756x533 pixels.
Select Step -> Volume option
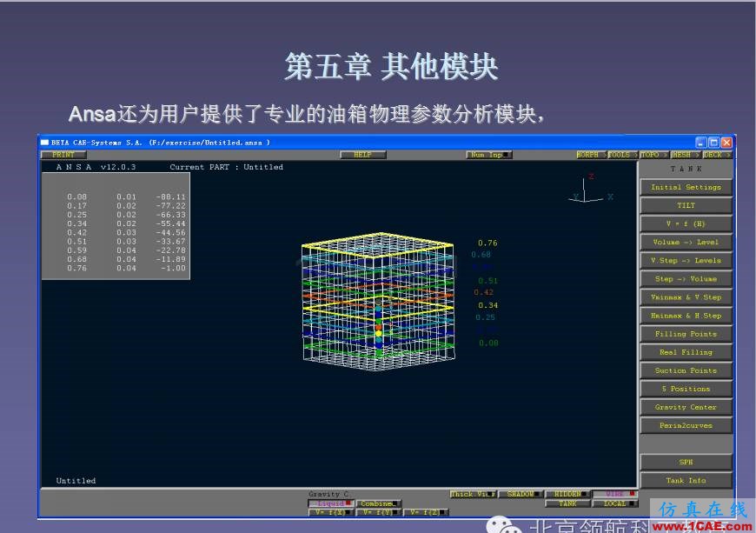click(x=686, y=279)
